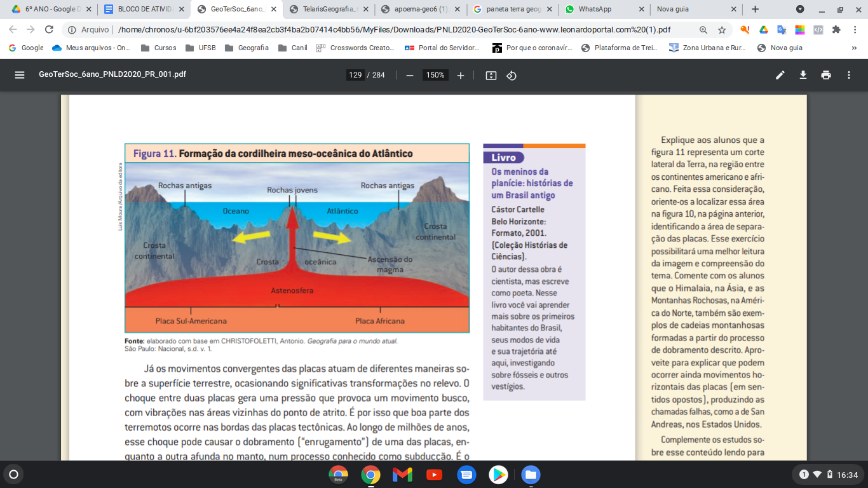This screenshot has width=868, height=488.
Task: Open the Geografia bookmark folder
Action: (247, 48)
